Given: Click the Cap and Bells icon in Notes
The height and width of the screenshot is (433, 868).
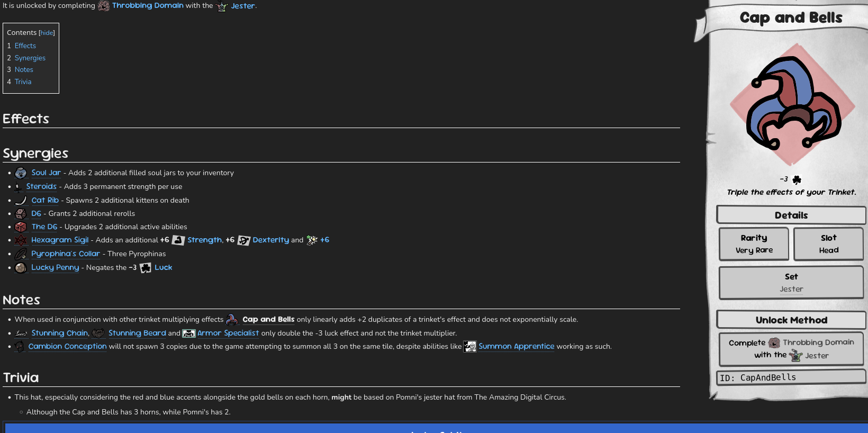Looking at the screenshot, I should tap(232, 320).
